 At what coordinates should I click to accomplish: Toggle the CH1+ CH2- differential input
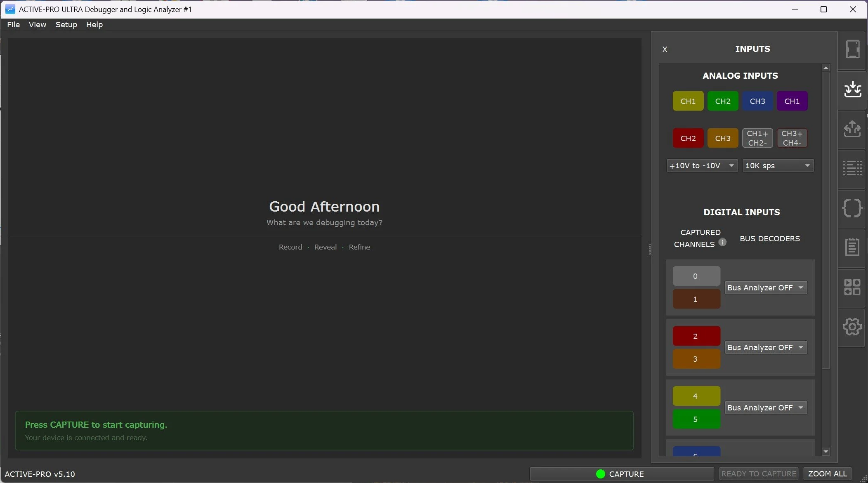757,138
